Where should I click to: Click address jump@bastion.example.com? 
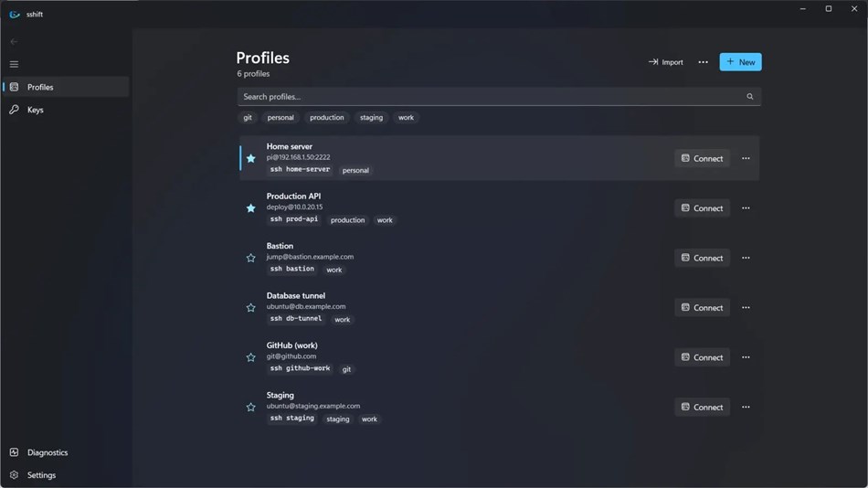tap(310, 257)
